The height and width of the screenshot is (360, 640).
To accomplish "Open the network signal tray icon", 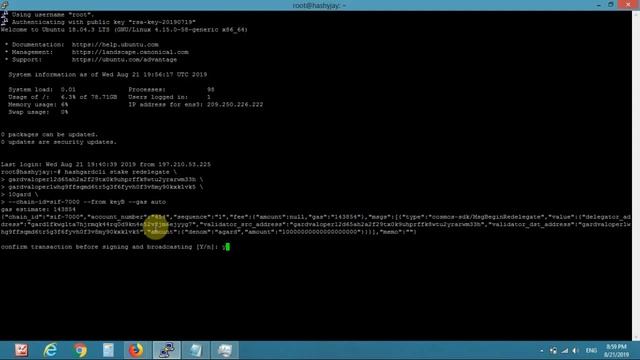I will pyautogui.click(x=564, y=351).
